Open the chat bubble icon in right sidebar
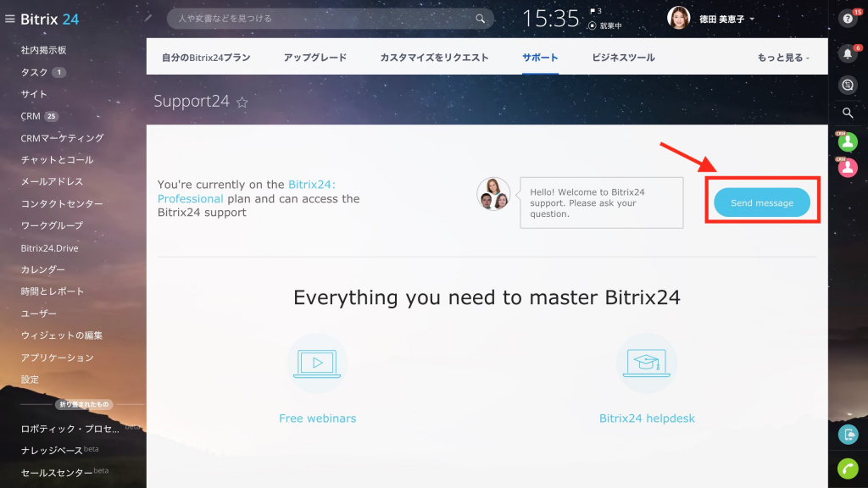868x488 pixels. pyautogui.click(x=848, y=85)
